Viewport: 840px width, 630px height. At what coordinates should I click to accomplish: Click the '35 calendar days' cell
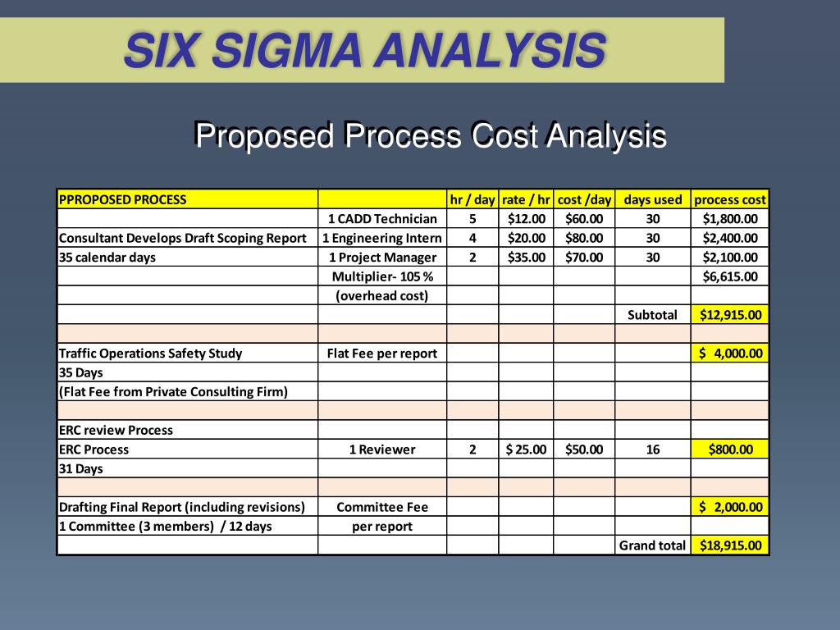pos(188,257)
